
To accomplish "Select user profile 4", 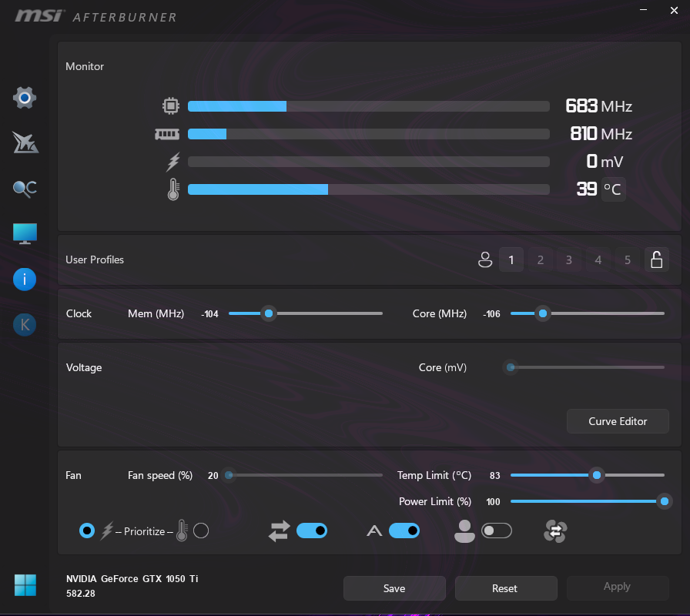I will click(x=598, y=259).
